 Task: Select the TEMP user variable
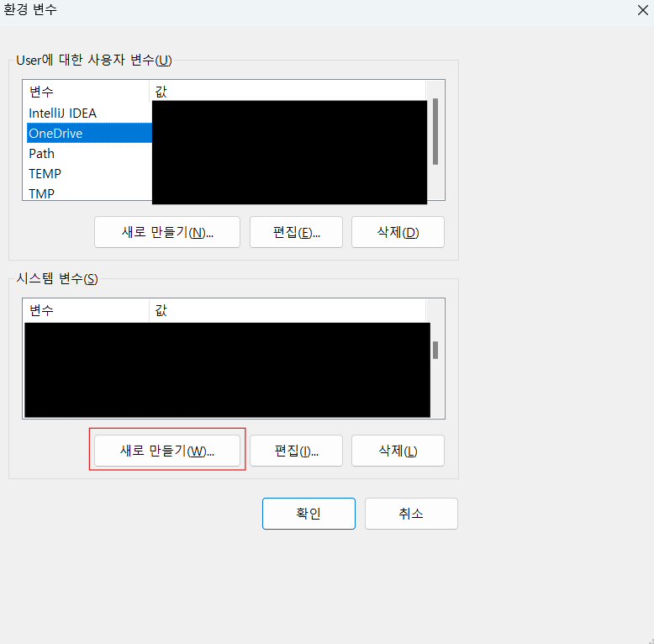pos(45,173)
